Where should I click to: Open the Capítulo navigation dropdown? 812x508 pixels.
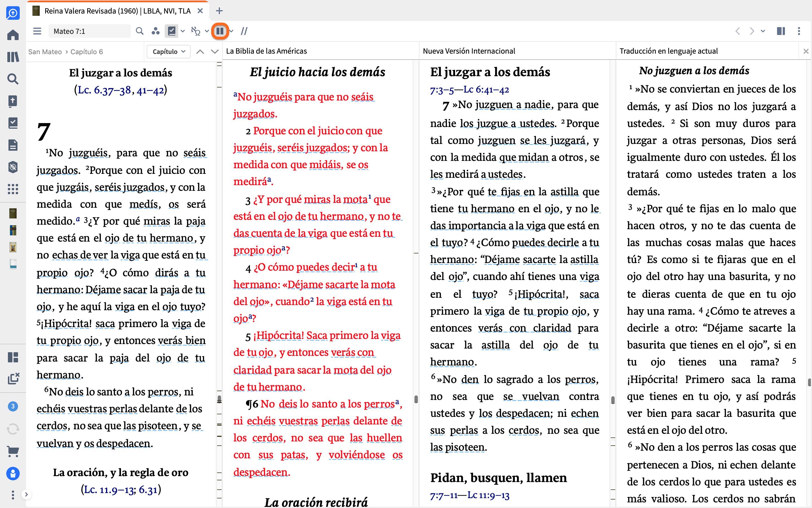coord(169,51)
